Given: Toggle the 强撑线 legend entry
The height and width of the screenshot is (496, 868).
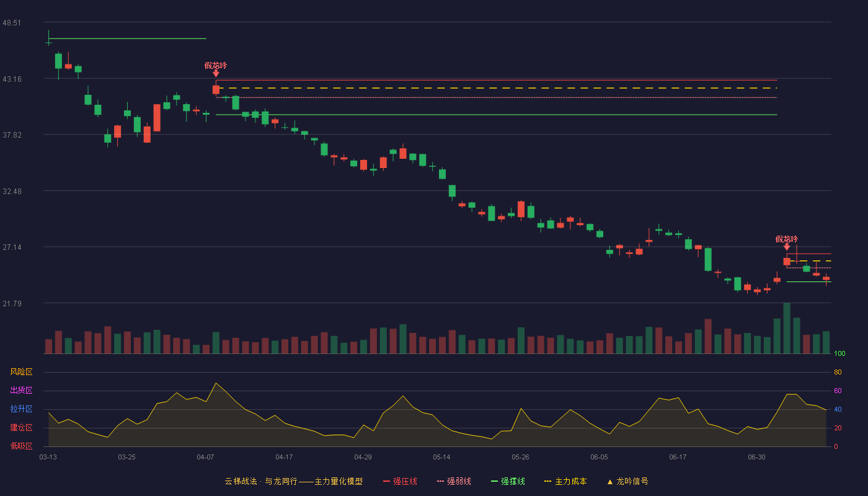Looking at the screenshot, I should pos(508,481).
